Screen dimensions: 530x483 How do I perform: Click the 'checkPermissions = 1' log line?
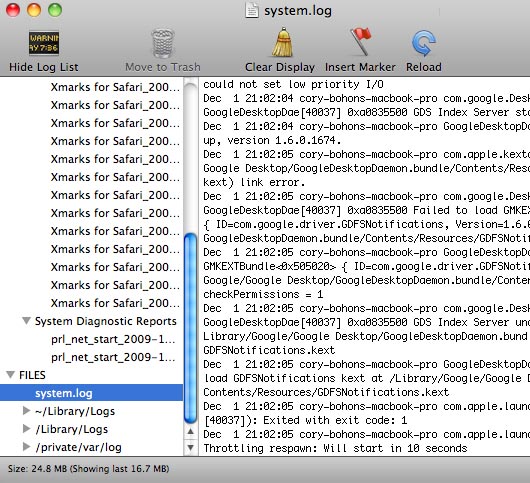(x=263, y=294)
